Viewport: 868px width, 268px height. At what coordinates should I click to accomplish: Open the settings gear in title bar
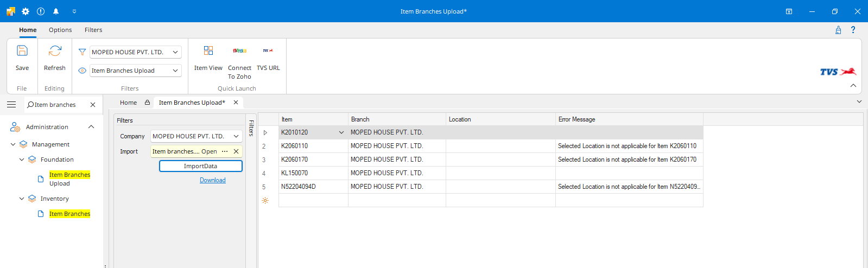[x=26, y=11]
